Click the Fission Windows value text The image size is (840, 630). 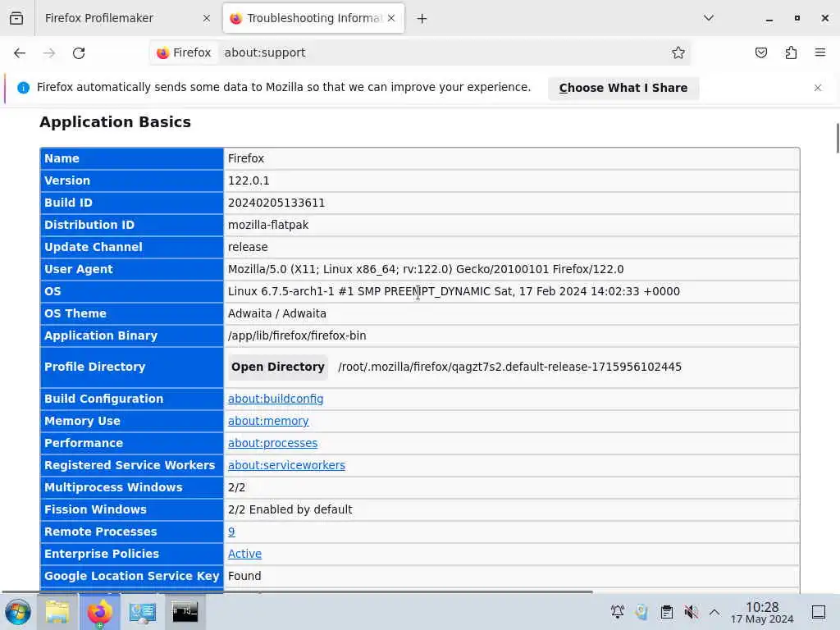pos(290,509)
